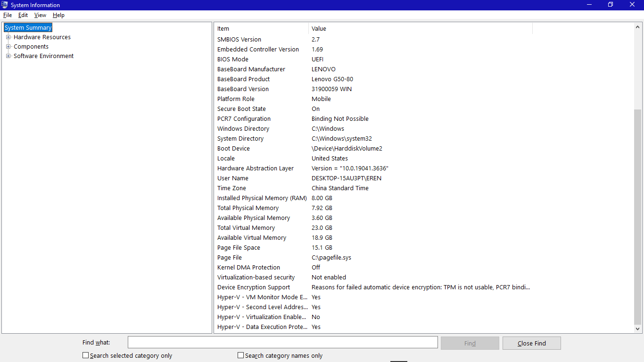The width and height of the screenshot is (644, 362).
Task: Click the Item column header
Action: point(262,29)
